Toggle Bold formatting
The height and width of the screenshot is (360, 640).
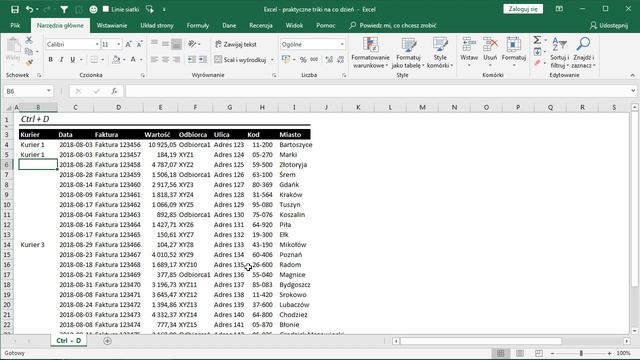(x=51, y=60)
